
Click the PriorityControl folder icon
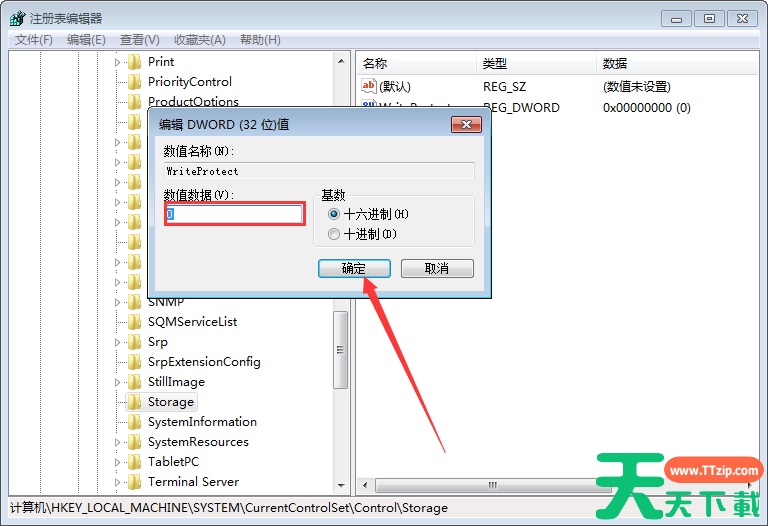coord(134,81)
